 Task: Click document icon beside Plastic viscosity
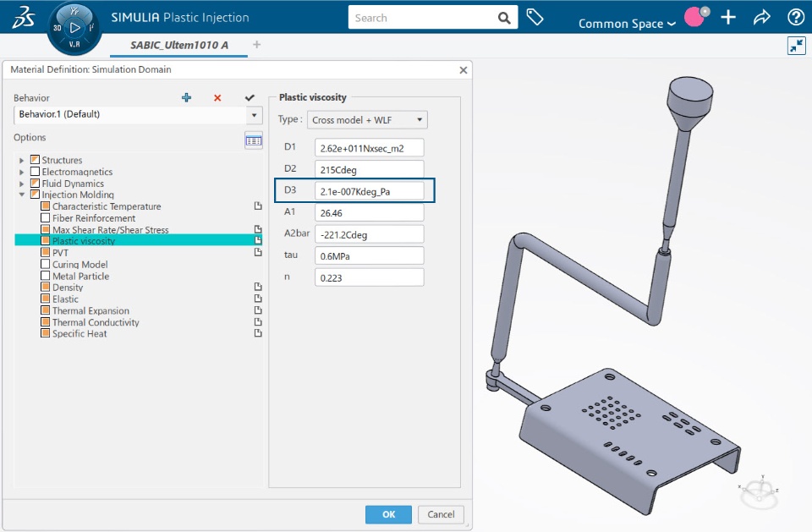(258, 240)
